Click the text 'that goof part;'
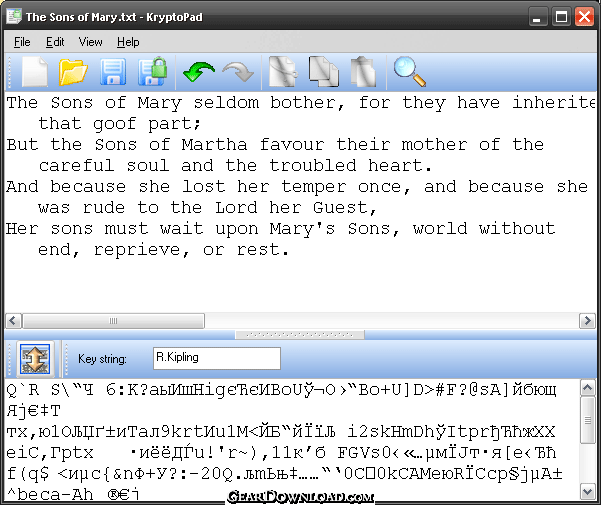Viewport: 601px width, 505px height. coord(119,124)
